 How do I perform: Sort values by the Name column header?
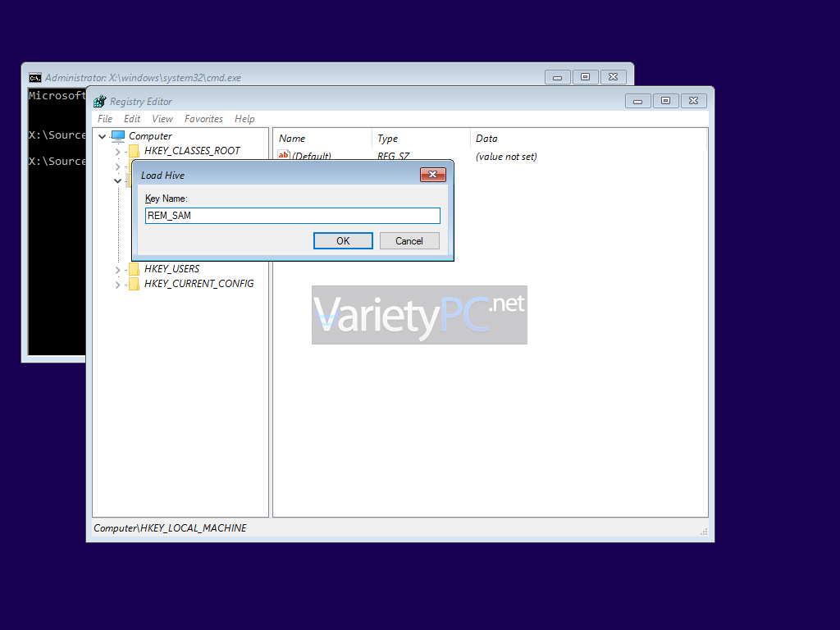322,138
